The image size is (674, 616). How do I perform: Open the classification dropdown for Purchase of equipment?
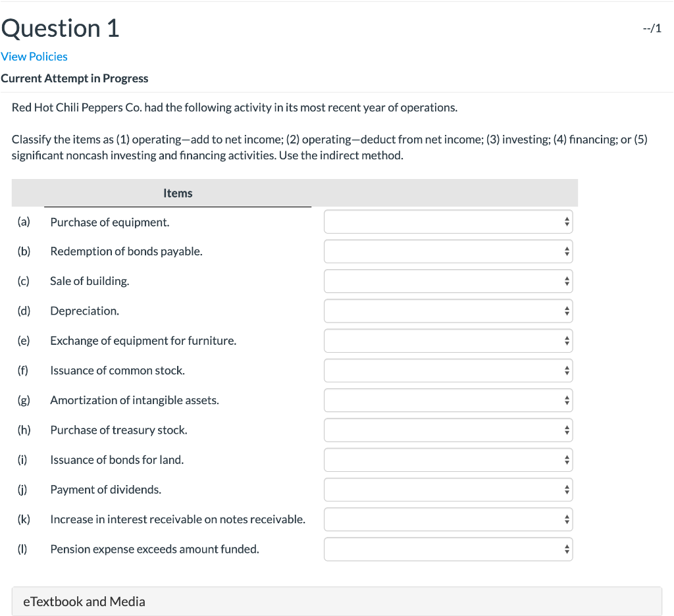448,222
